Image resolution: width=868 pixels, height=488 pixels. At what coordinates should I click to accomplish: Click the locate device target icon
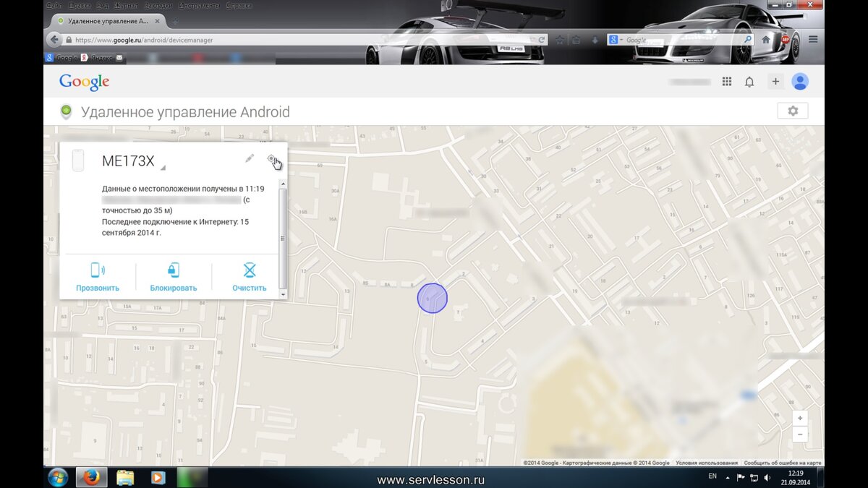pos(271,158)
